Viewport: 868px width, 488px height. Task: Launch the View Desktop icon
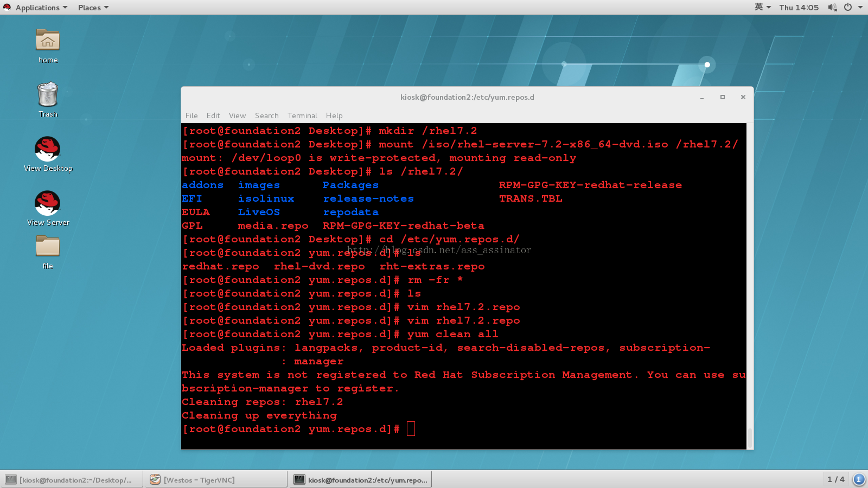pyautogui.click(x=48, y=149)
